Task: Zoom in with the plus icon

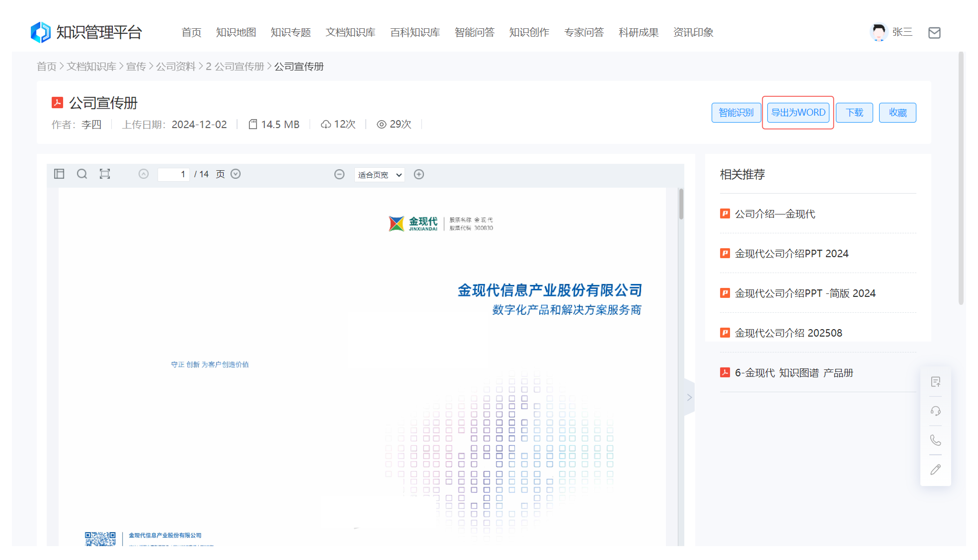Action: [x=419, y=175]
